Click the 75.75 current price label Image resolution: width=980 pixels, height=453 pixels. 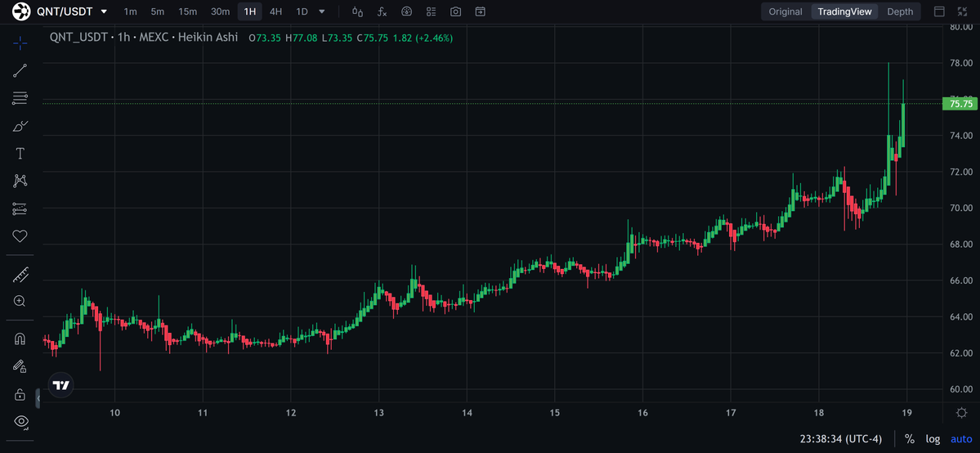point(960,104)
